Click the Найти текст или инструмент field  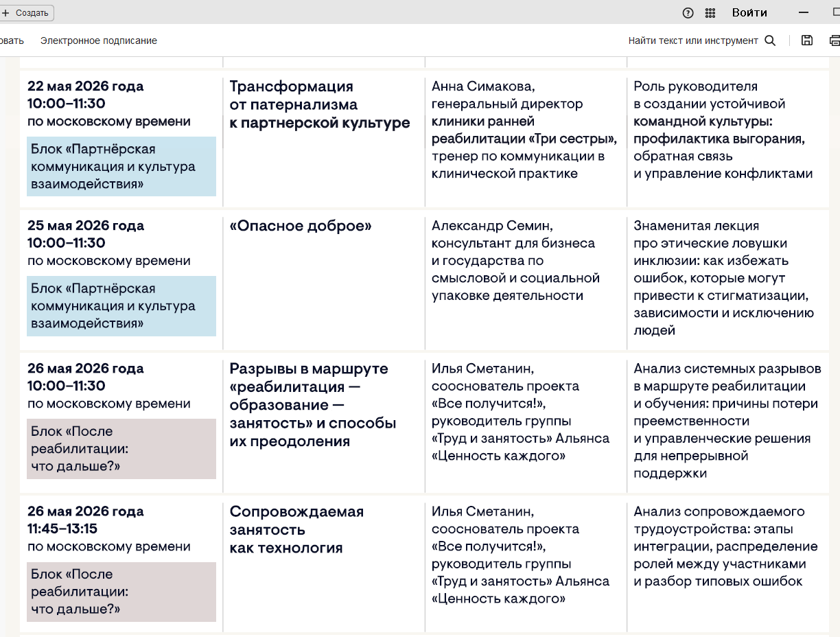point(693,40)
